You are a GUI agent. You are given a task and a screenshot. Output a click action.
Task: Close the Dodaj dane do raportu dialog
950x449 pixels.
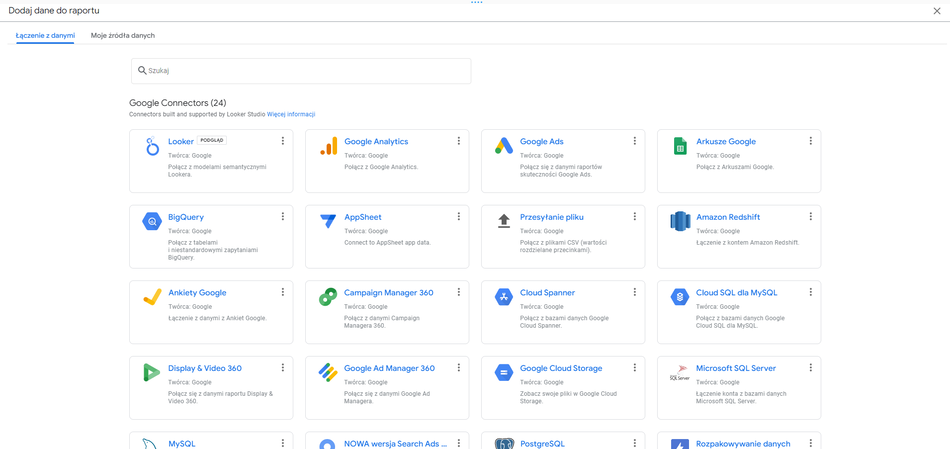(937, 11)
